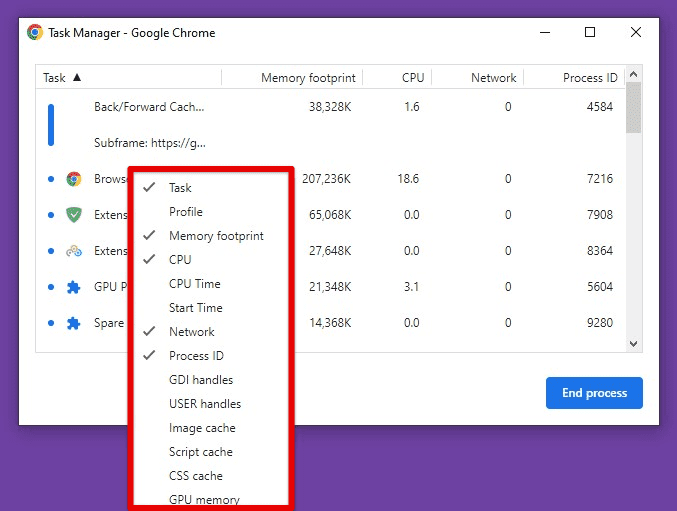This screenshot has height=511, width=677.
Task: Click the cloud extension icon for process 8364
Action: tap(74, 251)
